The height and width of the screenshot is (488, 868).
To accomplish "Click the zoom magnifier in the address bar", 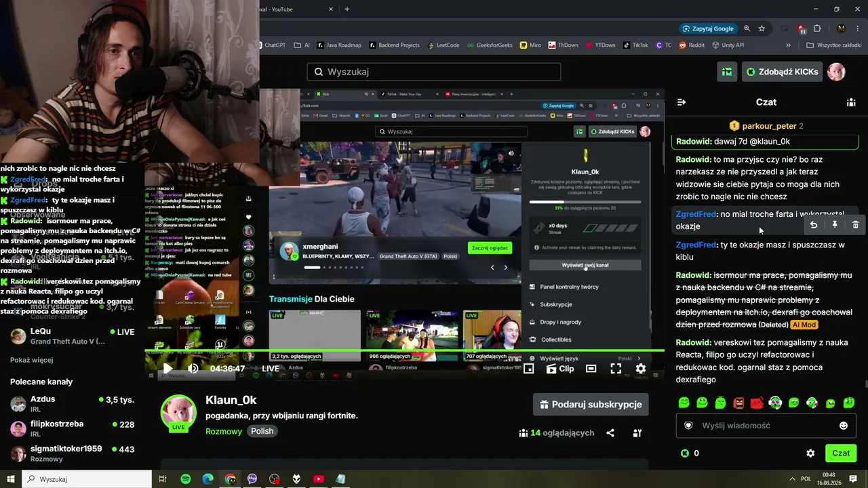I will [747, 28].
